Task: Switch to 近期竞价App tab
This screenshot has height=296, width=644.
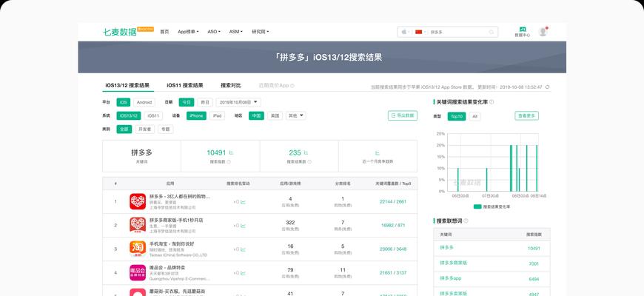Action: tap(274, 85)
